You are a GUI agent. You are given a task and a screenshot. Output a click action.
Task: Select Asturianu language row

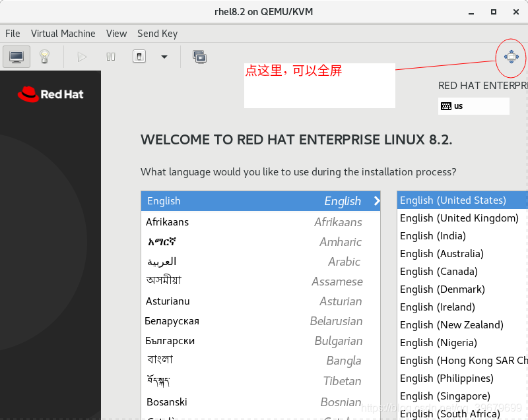tap(261, 301)
